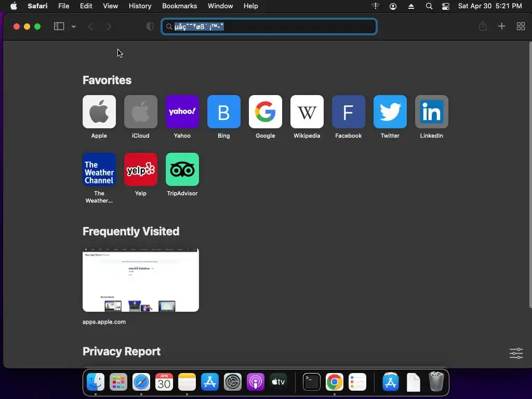Open the iCloud favorite

pyautogui.click(x=141, y=112)
